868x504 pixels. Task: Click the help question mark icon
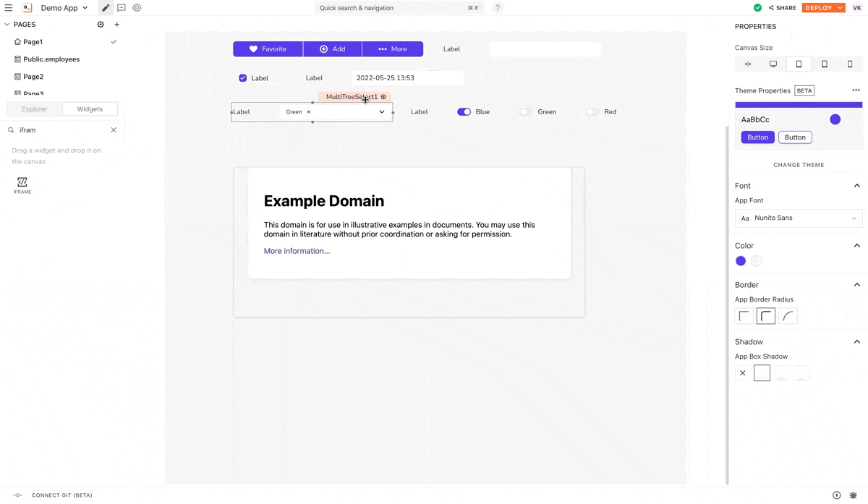[498, 8]
